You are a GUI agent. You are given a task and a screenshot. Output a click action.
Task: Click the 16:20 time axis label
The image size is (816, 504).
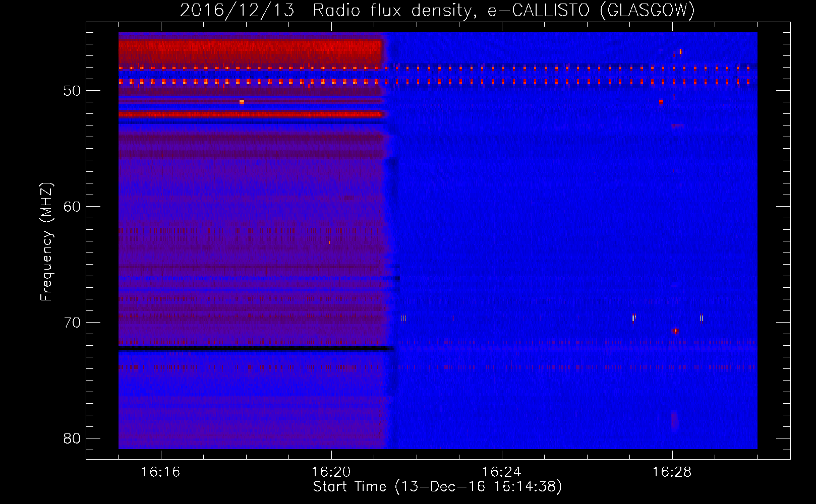tap(331, 472)
